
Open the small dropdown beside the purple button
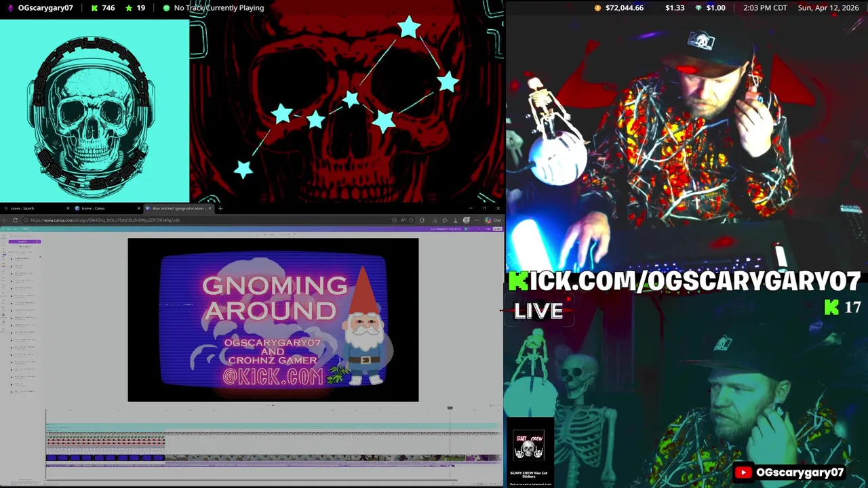[39, 241]
